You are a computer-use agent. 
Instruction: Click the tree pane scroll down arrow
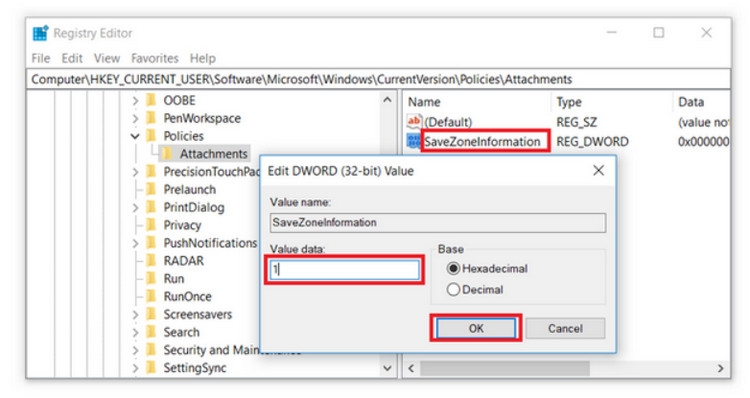[x=387, y=368]
